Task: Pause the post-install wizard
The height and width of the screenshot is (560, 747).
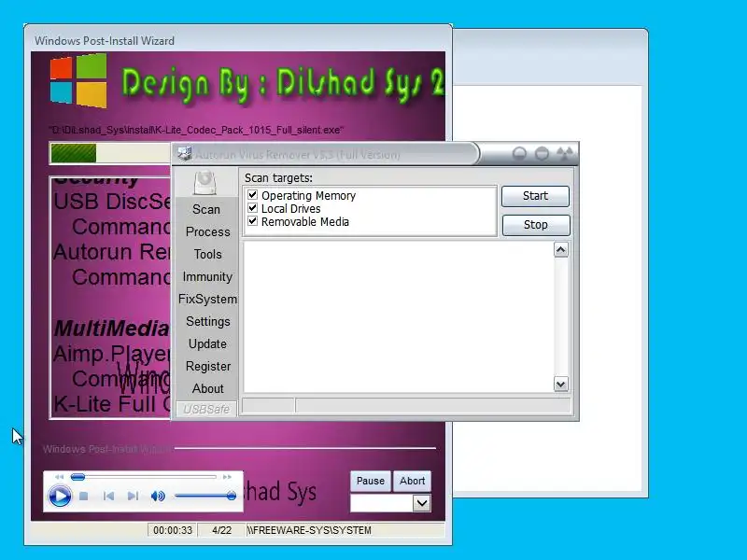Action: 371,481
